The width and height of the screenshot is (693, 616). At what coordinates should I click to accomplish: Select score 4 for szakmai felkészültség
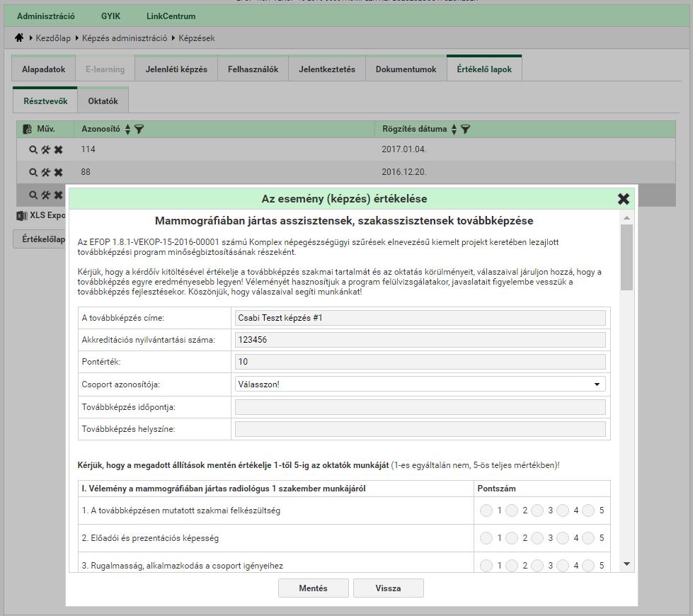tap(563, 511)
